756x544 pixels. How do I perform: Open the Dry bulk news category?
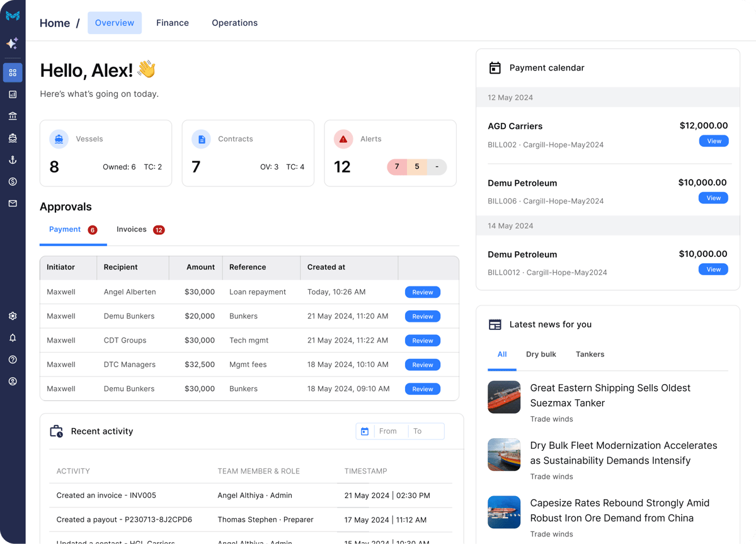(x=541, y=354)
